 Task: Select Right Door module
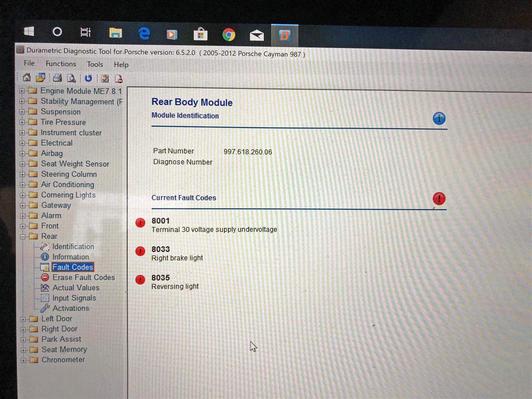(59, 329)
